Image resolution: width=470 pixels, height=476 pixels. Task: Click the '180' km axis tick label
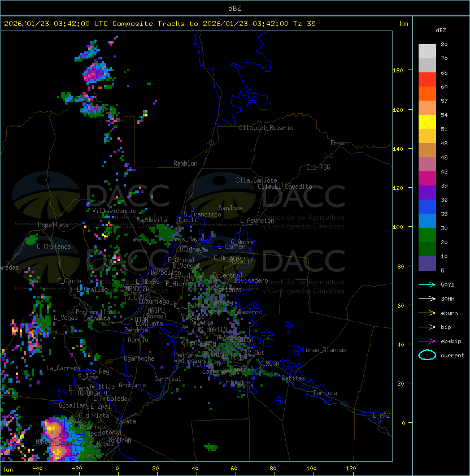[x=398, y=71]
